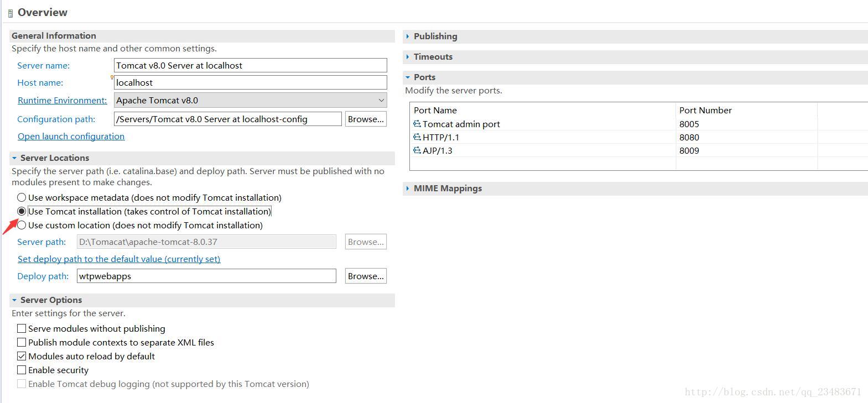Click the Overview server icon
Screen dimensions: 868x403
[x=10, y=13]
